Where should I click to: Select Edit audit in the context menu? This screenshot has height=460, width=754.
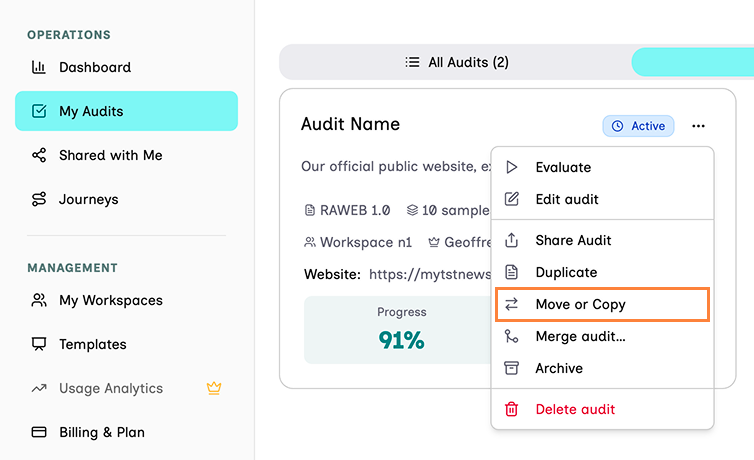[602, 199]
